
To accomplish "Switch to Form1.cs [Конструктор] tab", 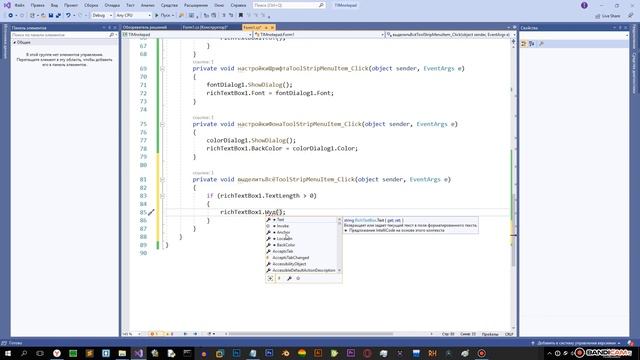I will tap(205, 27).
